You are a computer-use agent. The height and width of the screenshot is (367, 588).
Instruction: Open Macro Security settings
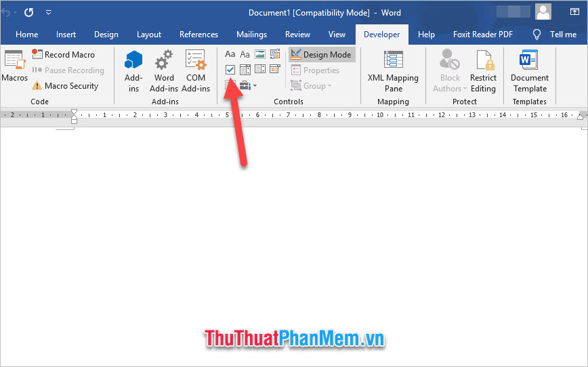(x=65, y=86)
